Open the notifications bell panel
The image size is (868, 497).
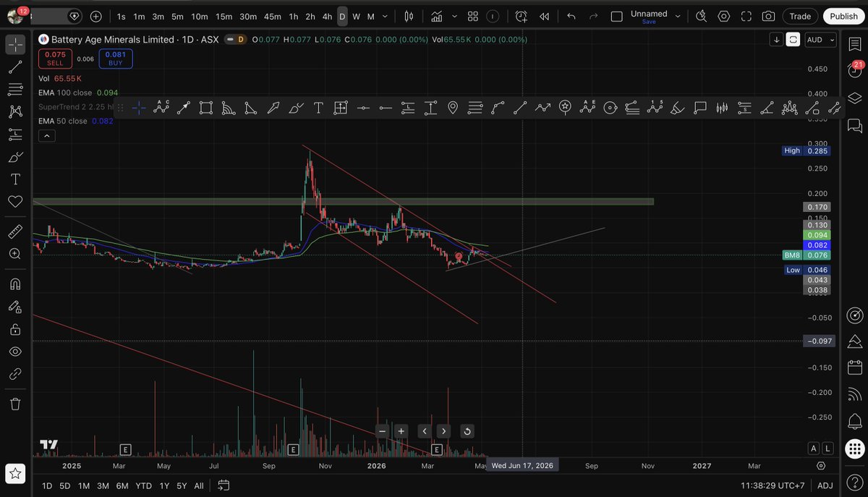(854, 422)
